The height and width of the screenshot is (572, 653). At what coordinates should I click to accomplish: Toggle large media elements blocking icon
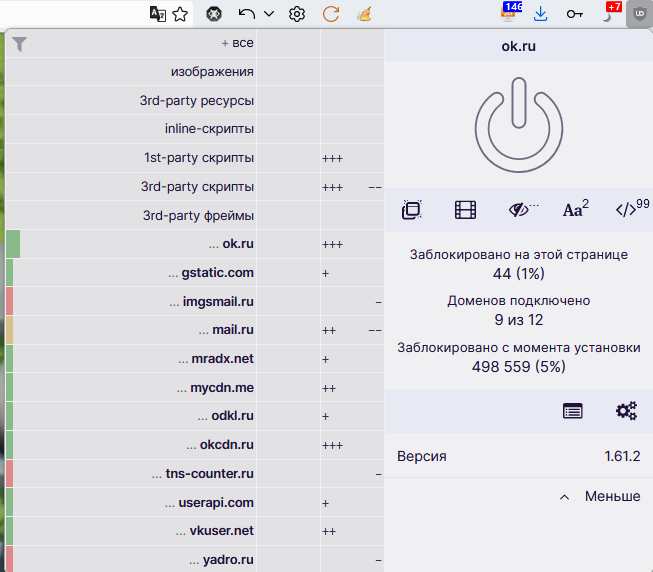tap(465, 209)
